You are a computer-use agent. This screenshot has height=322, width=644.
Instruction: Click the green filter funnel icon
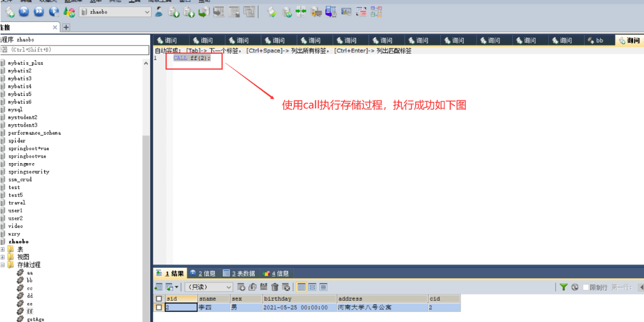point(564,287)
